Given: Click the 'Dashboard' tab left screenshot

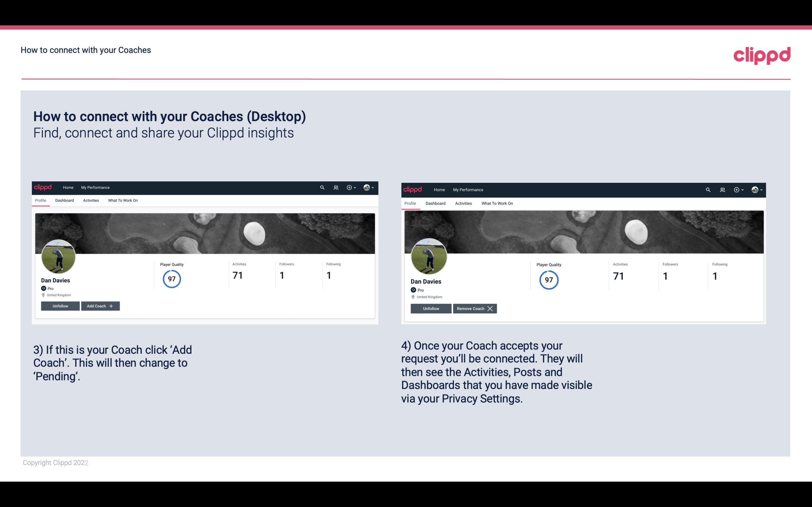Looking at the screenshot, I should coord(64,200).
